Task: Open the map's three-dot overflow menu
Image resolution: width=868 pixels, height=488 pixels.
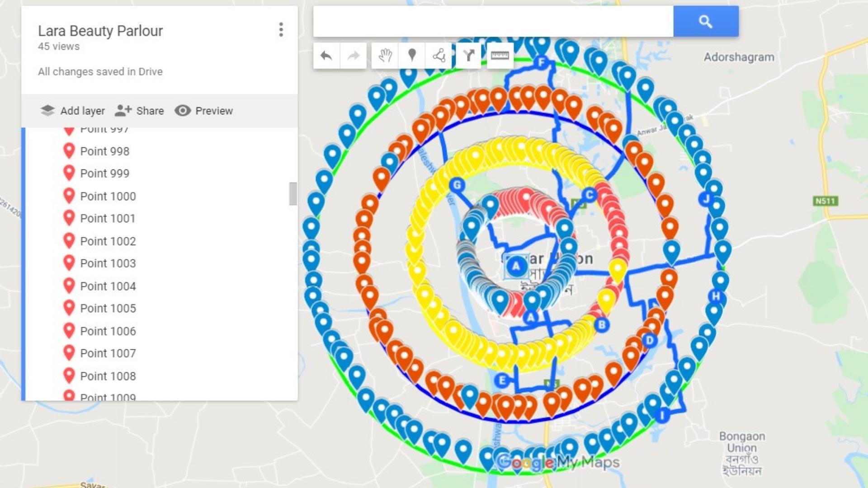Action: click(281, 30)
